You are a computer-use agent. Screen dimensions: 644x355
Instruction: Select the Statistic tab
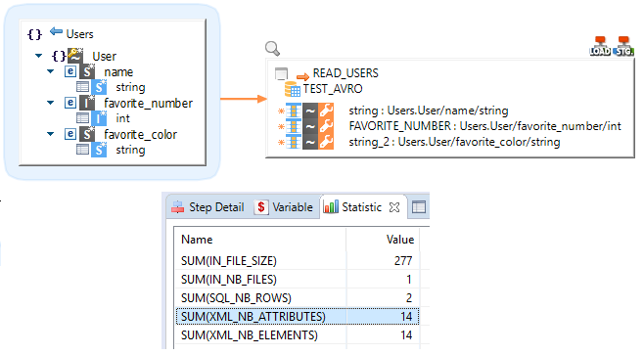(361, 207)
